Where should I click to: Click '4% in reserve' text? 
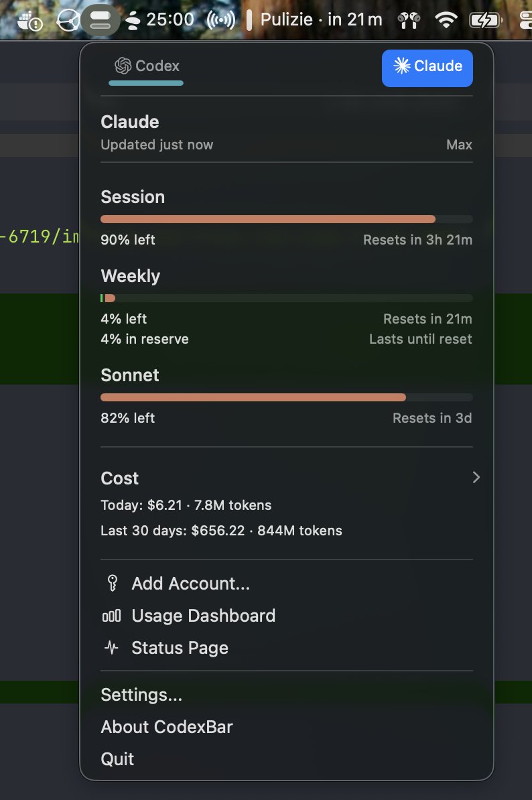144,339
